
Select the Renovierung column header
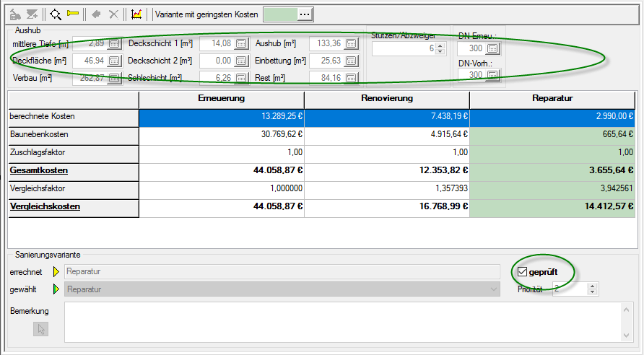[x=386, y=98]
